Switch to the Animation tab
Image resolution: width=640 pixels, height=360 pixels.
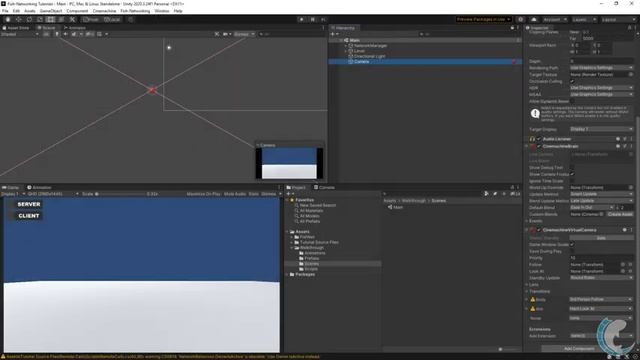39,187
